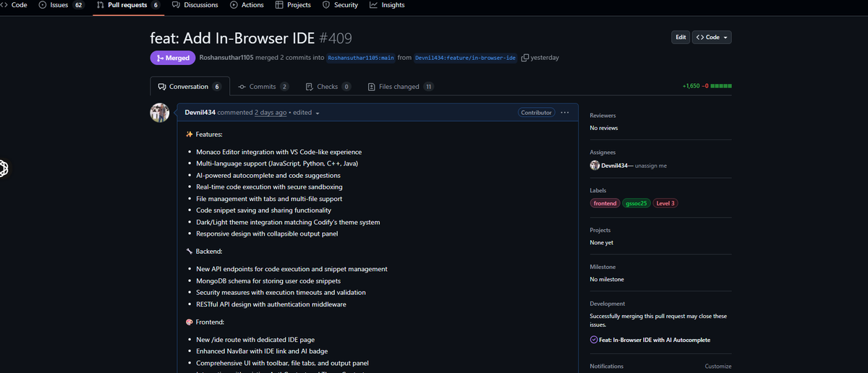Click the Issues count badge 62
Viewport: 868px width, 373px height.
click(x=79, y=5)
